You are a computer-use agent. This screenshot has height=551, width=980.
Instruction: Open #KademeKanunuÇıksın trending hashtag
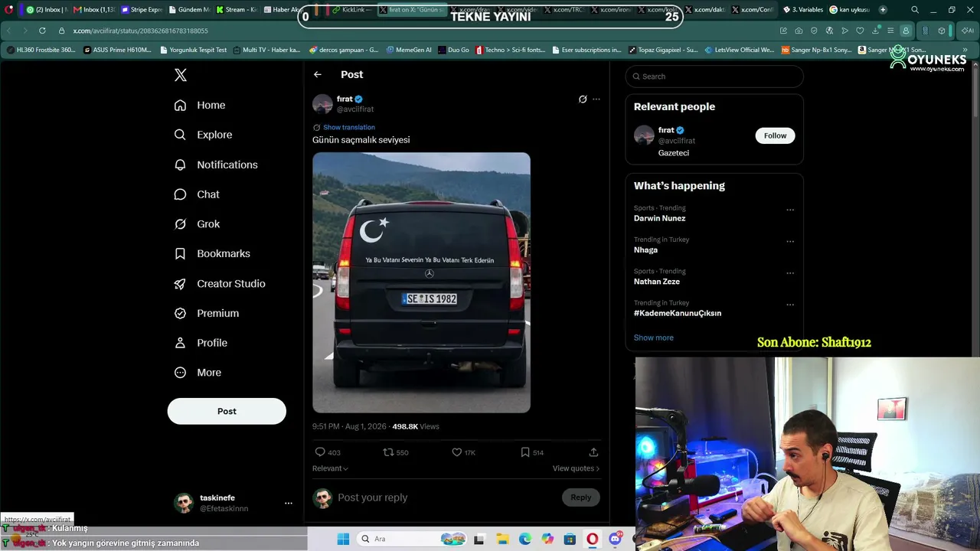point(678,313)
